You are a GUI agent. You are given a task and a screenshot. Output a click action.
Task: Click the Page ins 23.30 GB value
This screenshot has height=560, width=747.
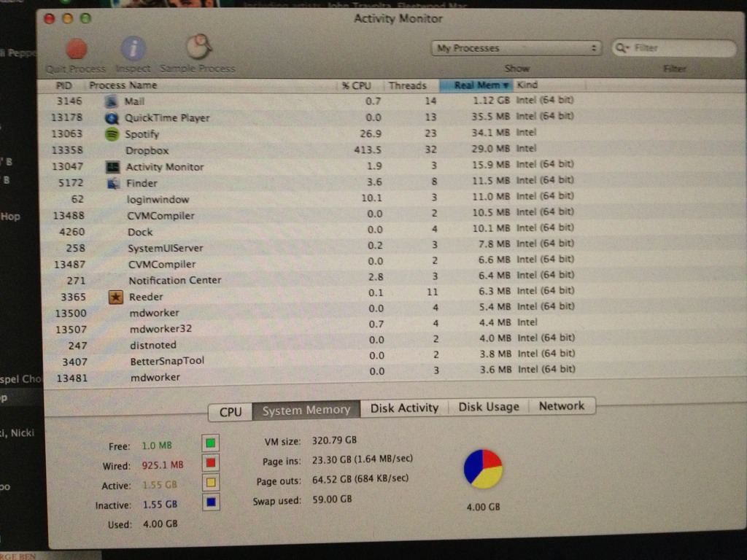click(363, 459)
